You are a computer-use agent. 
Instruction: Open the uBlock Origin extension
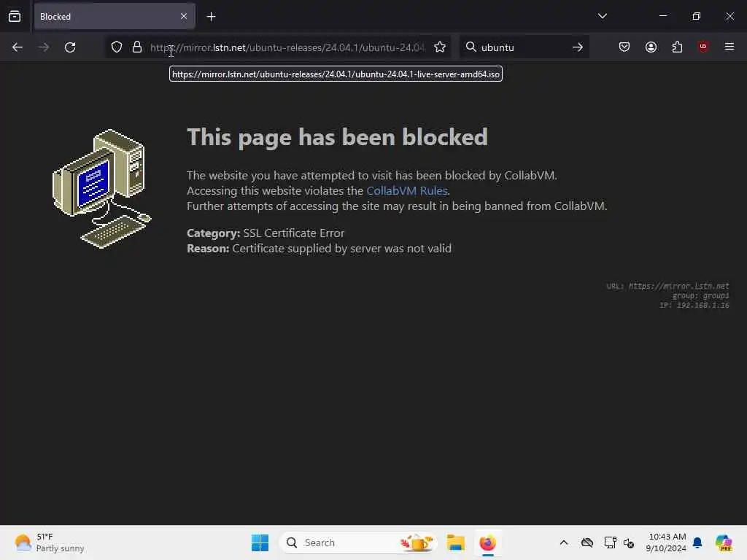point(703,47)
